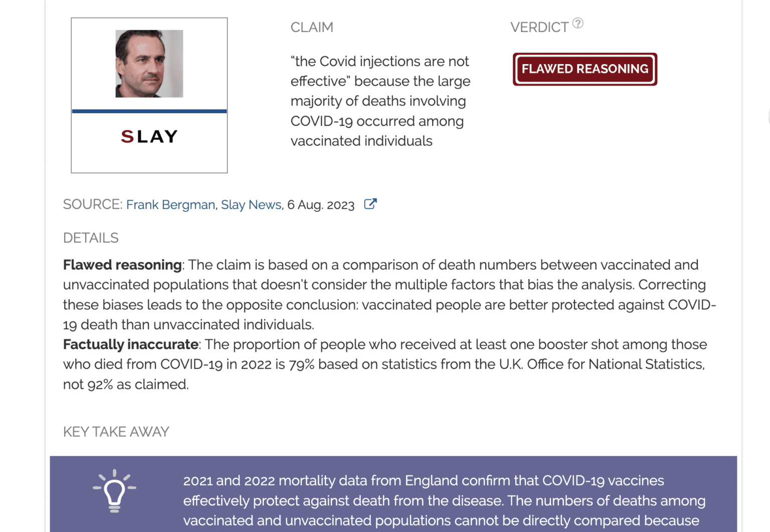Click the bold "Flawed reasoning" label
770x532 pixels.
click(x=122, y=265)
